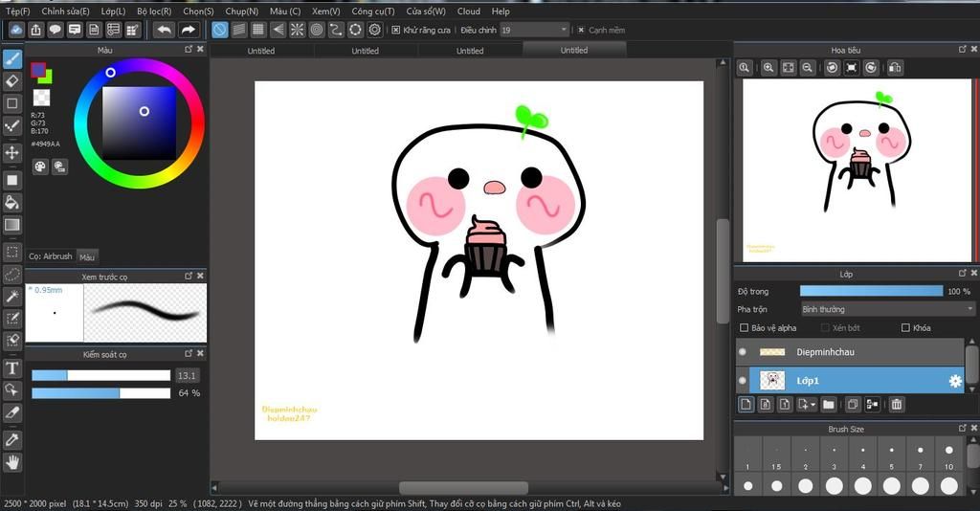Toggle the Khử răng cưa checkbox
The width and height of the screenshot is (980, 511).
click(x=395, y=30)
